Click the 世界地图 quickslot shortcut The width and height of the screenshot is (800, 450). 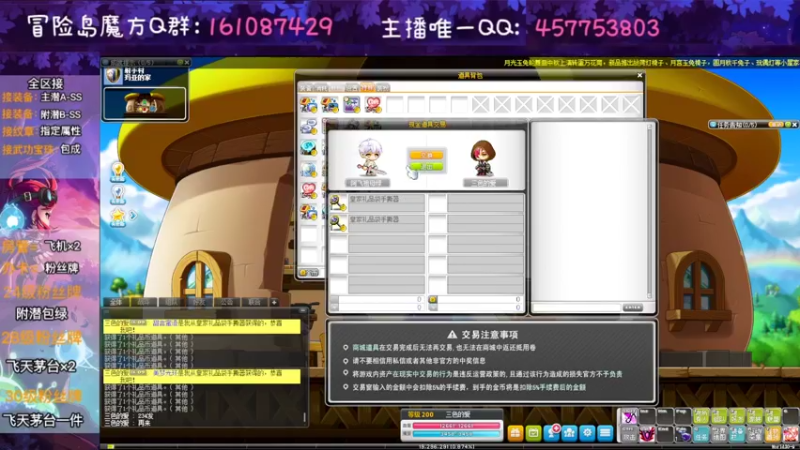click(x=719, y=434)
